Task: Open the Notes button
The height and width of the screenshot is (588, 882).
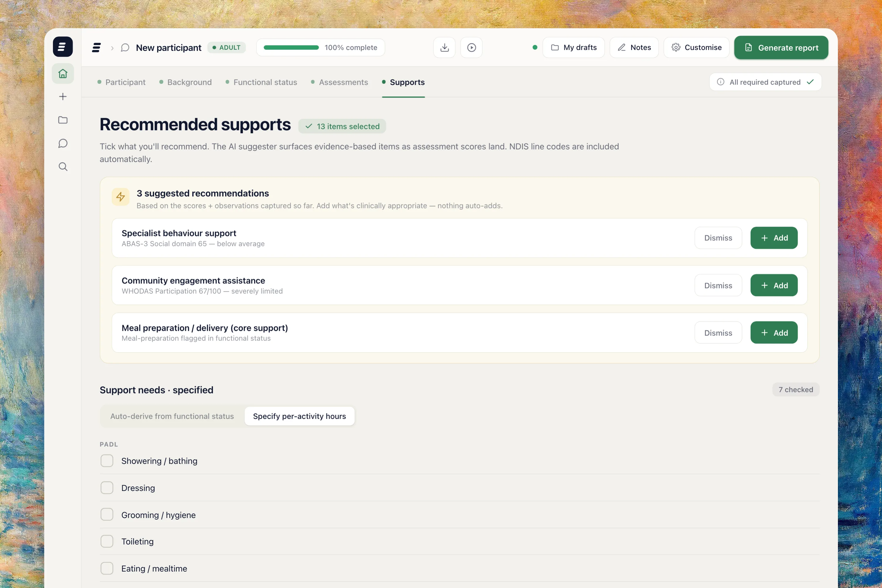Action: coord(634,48)
